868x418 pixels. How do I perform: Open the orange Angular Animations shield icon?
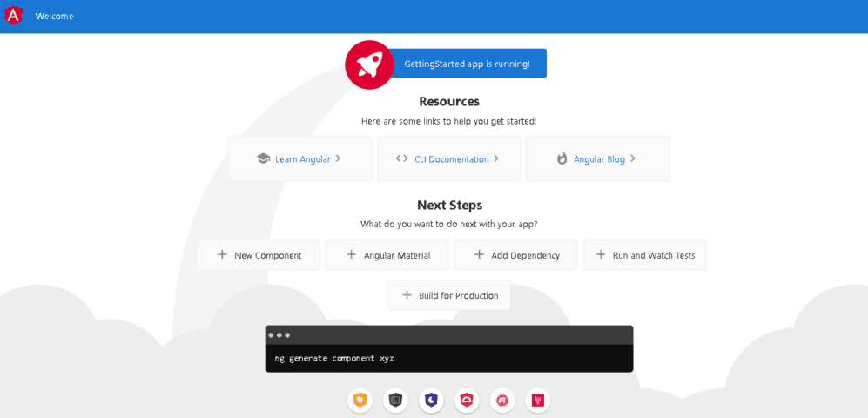tap(360, 400)
